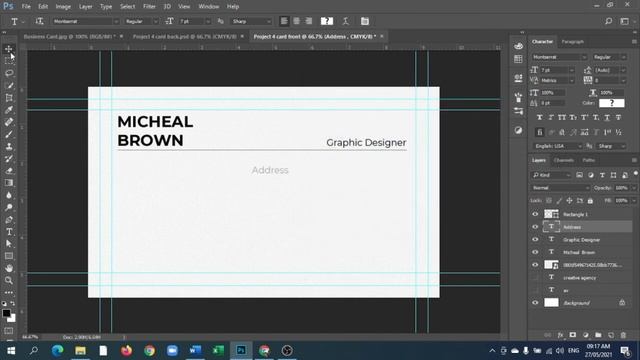Select the Lasso tool
640x360 pixels.
click(x=9, y=73)
